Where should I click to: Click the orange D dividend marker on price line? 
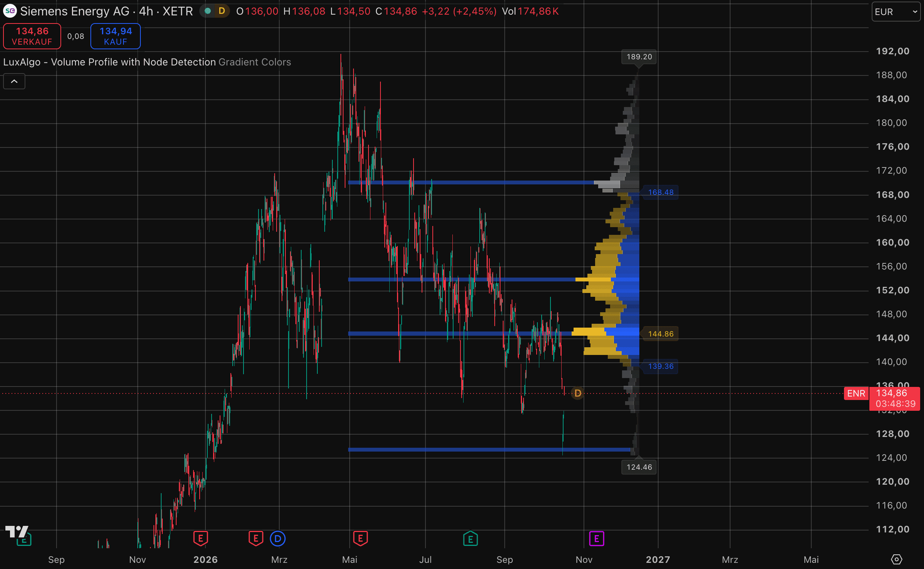[x=577, y=393]
